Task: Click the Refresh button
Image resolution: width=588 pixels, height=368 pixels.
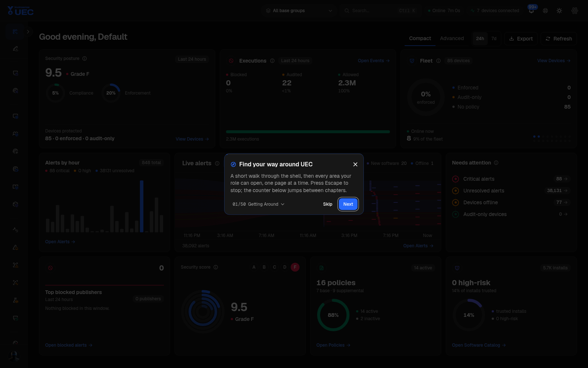Action: point(559,39)
